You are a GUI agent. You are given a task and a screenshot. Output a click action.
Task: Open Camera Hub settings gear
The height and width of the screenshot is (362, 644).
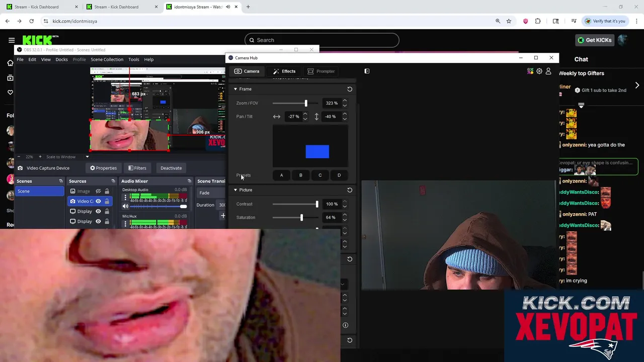[x=539, y=71]
